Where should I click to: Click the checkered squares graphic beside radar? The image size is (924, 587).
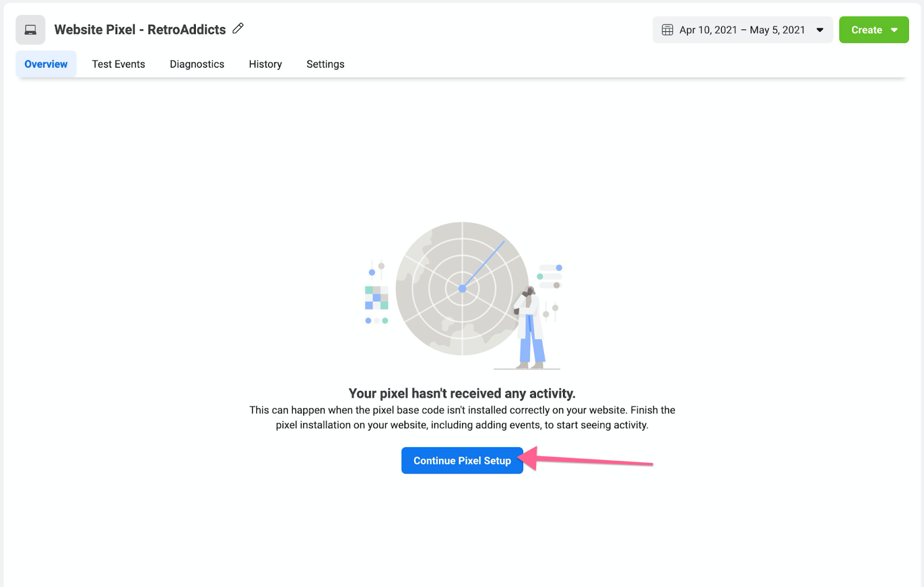point(377,298)
